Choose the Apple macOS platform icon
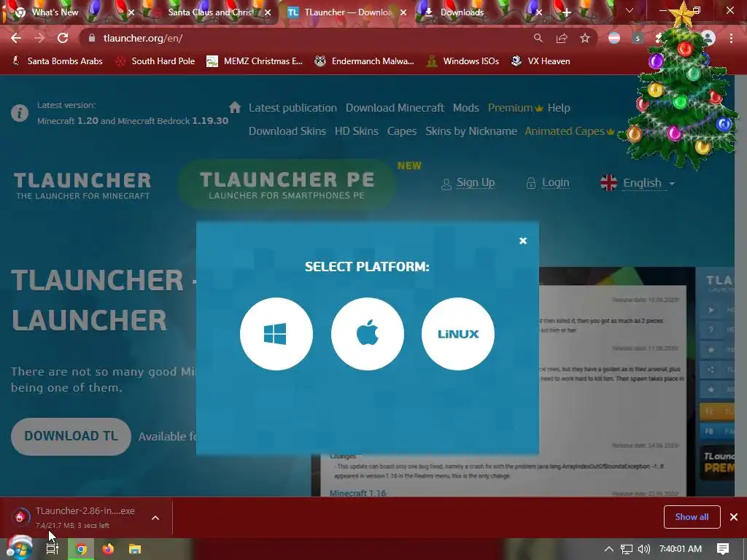 [368, 334]
